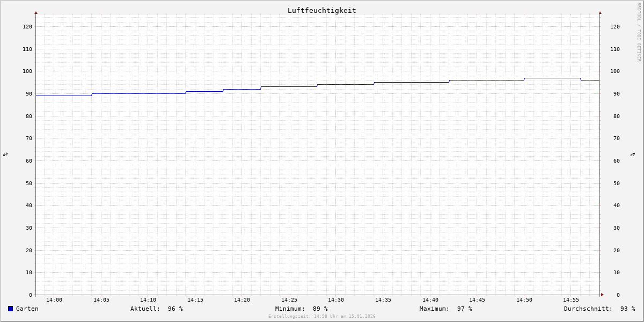Click the Erstellungszeit timestamp footer text
The image size is (644, 322).
click(322, 317)
